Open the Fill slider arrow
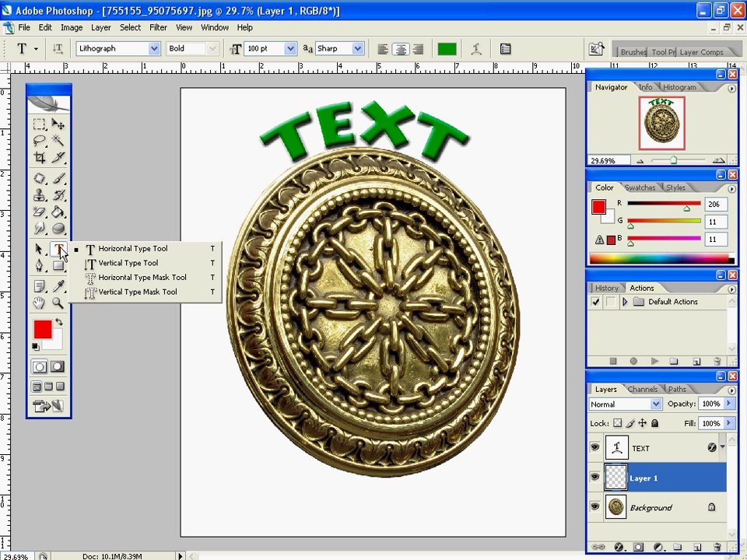 click(728, 423)
